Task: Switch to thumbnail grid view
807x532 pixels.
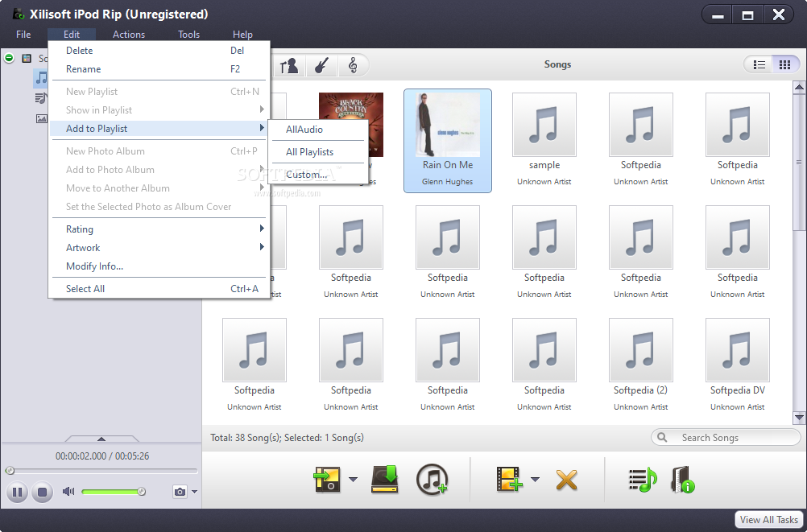Action: point(784,64)
